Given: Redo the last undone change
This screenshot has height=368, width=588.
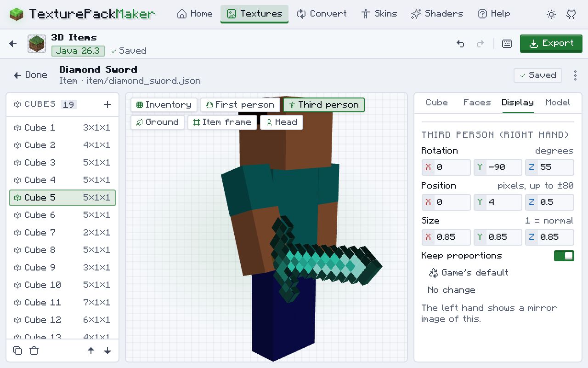Looking at the screenshot, I should click(481, 44).
